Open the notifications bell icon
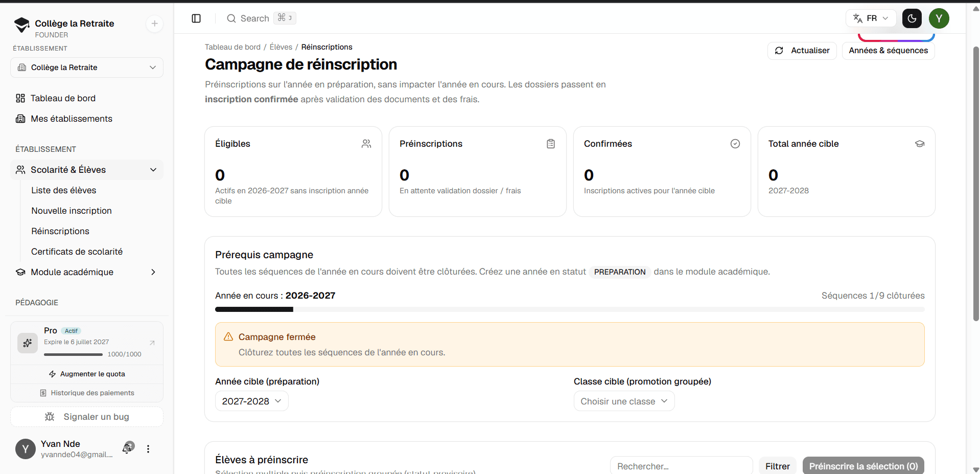980x474 pixels. point(128,448)
